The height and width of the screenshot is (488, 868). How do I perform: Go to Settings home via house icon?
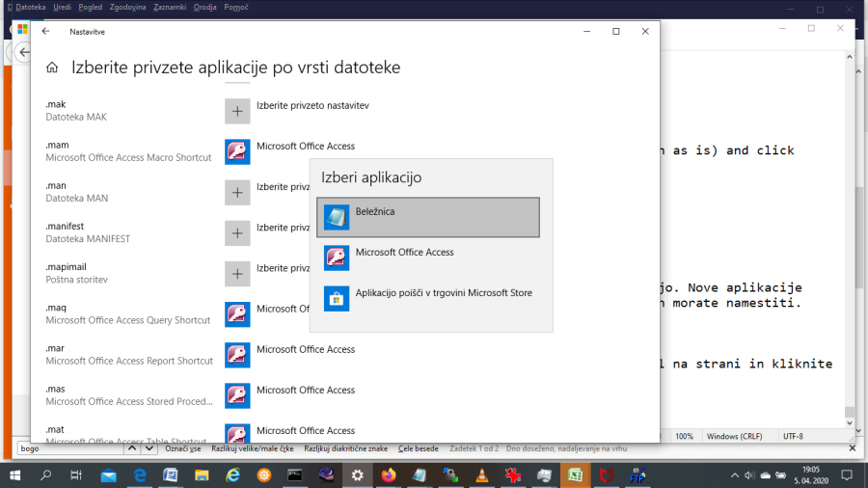pyautogui.click(x=52, y=68)
